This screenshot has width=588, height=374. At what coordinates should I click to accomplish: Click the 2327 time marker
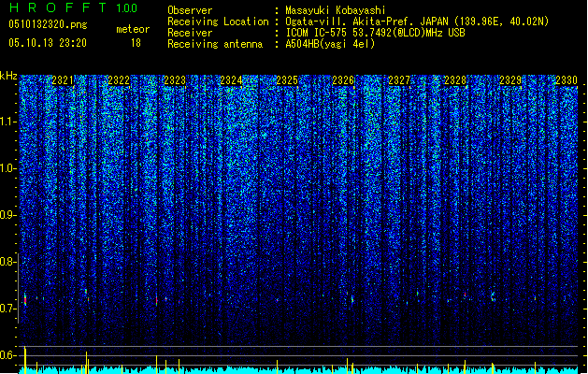point(399,80)
